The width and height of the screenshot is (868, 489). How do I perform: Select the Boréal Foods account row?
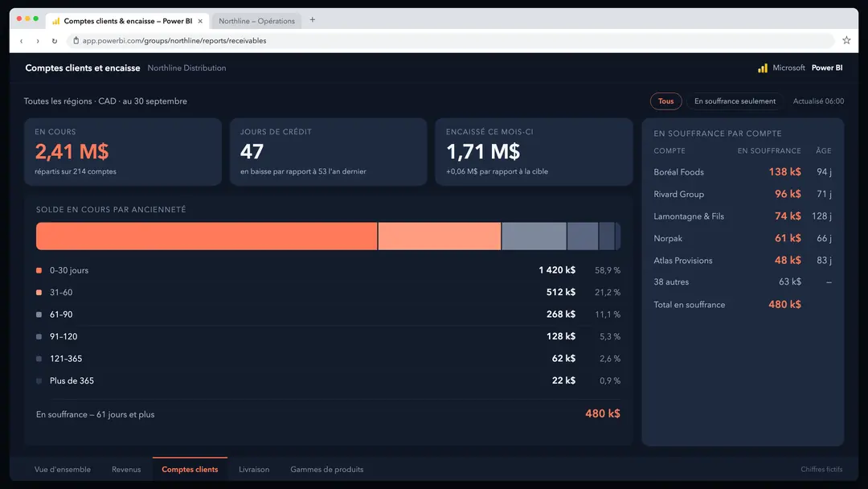[743, 172]
